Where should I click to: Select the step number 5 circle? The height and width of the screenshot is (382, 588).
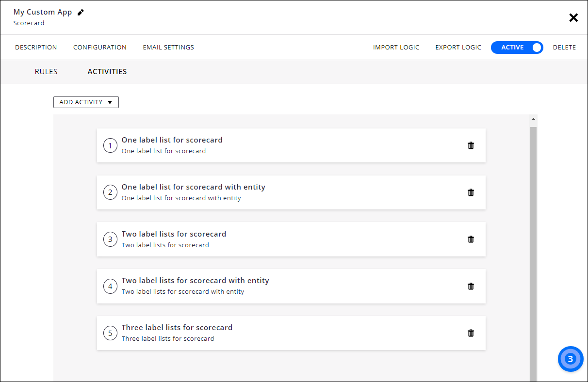110,333
